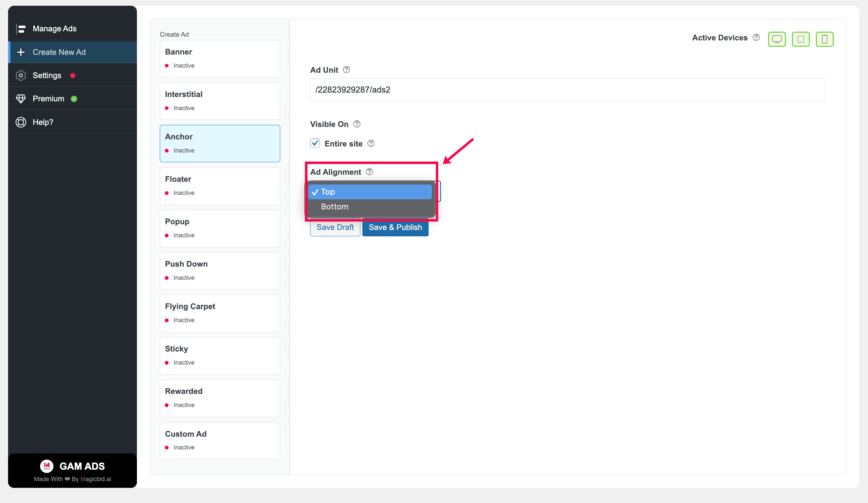Open the Premium menu item
Screen dimensions: 868x503
point(73,99)
